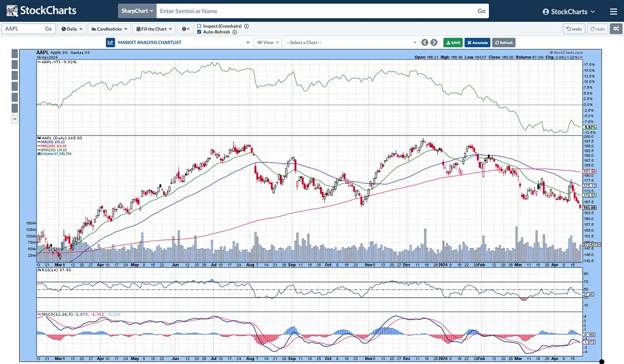Go to previous chart in list
624x364 pixels.
425,42
